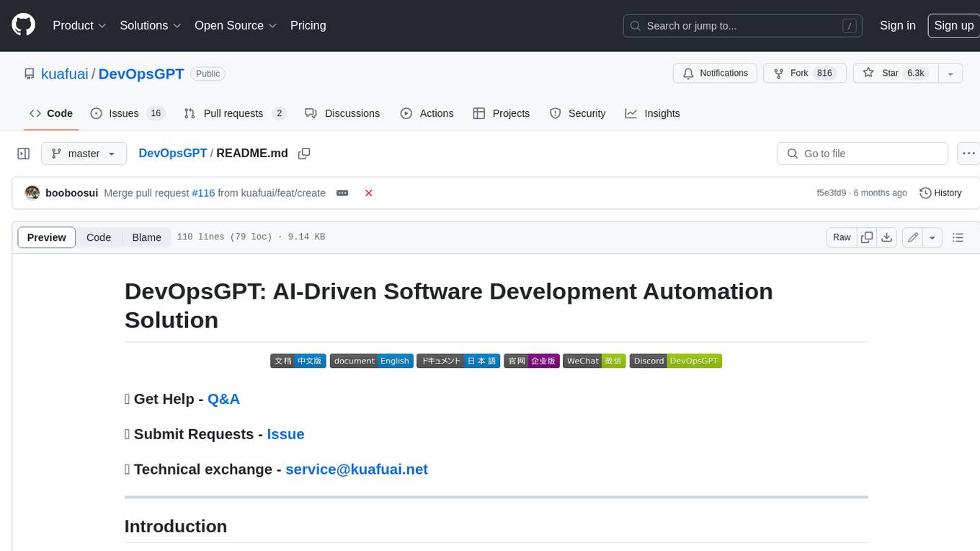Download the raw file icon
Image resolution: width=980 pixels, height=551 pixels.
pyautogui.click(x=887, y=237)
